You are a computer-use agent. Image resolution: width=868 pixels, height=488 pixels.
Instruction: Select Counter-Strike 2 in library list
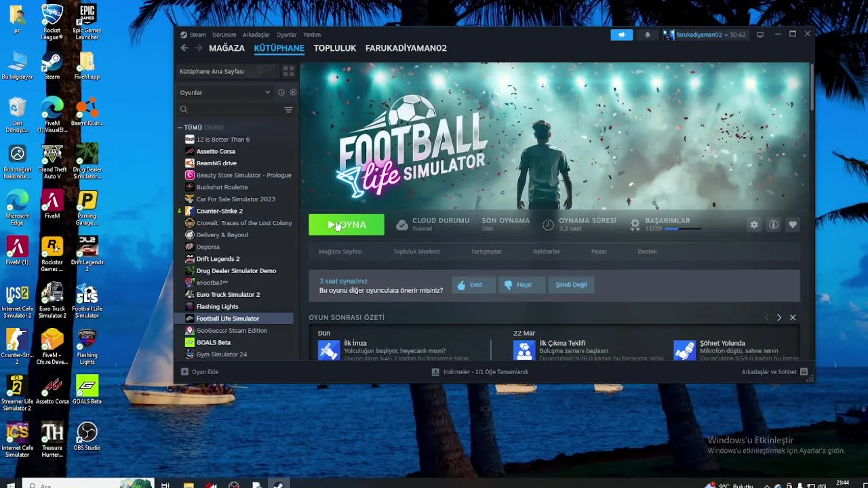coord(219,211)
